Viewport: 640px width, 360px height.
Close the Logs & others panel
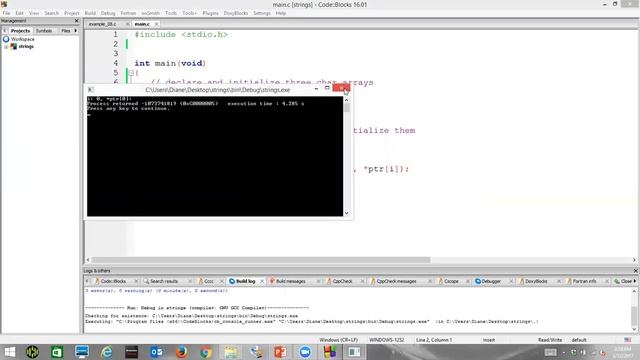(635, 271)
